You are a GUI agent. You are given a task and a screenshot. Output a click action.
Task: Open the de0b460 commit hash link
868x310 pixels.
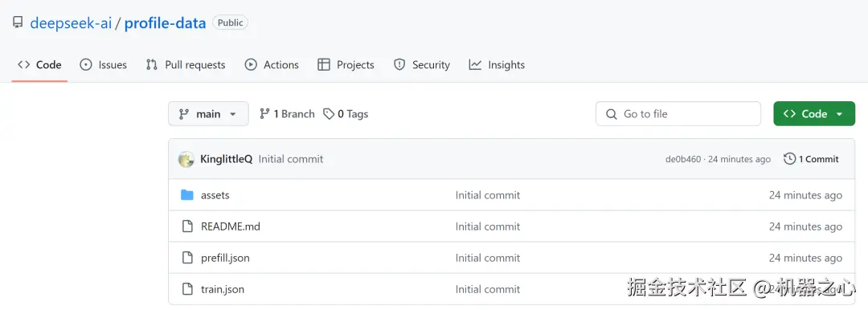683,160
